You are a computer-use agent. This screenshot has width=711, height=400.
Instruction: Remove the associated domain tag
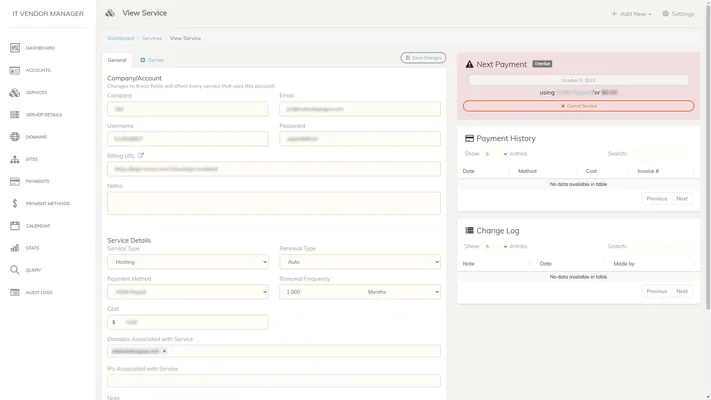click(x=165, y=352)
